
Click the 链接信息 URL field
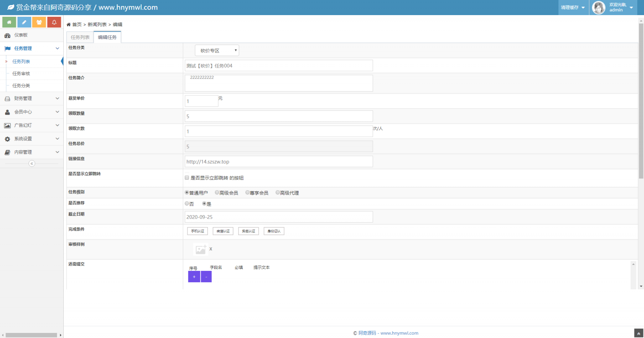pos(279,161)
